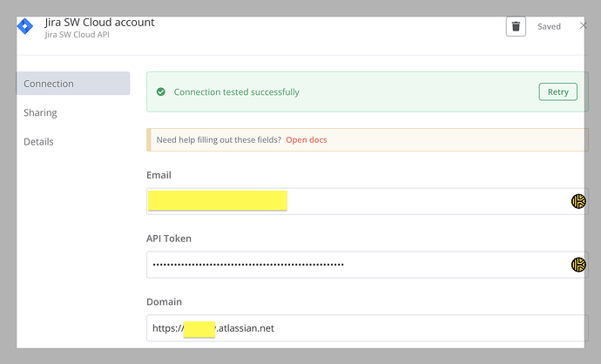Open password manager icon in Email field

(578, 201)
